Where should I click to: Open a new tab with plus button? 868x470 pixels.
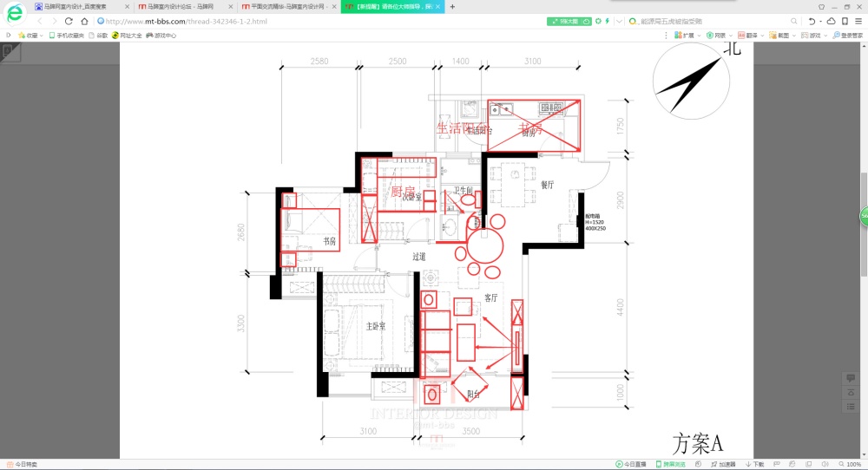coord(452,6)
